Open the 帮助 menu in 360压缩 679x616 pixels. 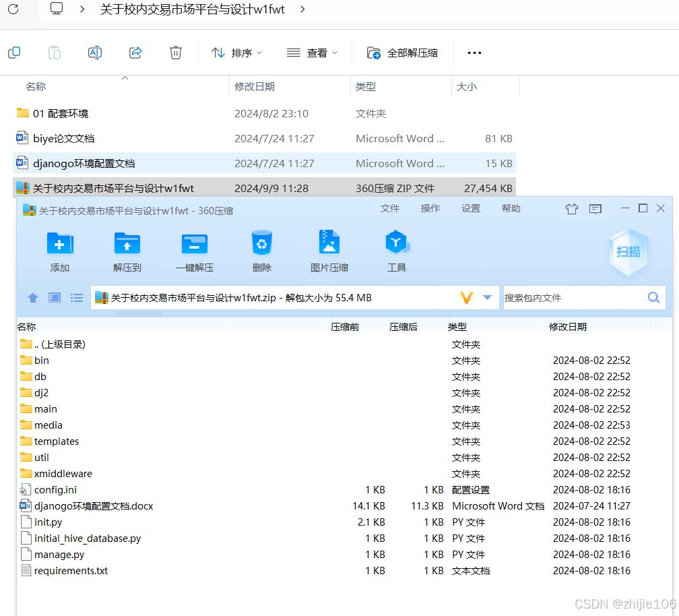click(511, 208)
